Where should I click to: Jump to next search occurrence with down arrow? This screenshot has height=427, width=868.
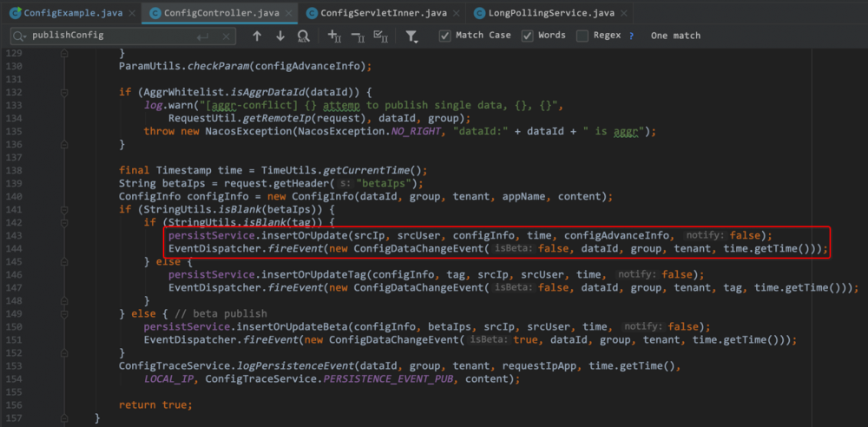click(x=280, y=36)
